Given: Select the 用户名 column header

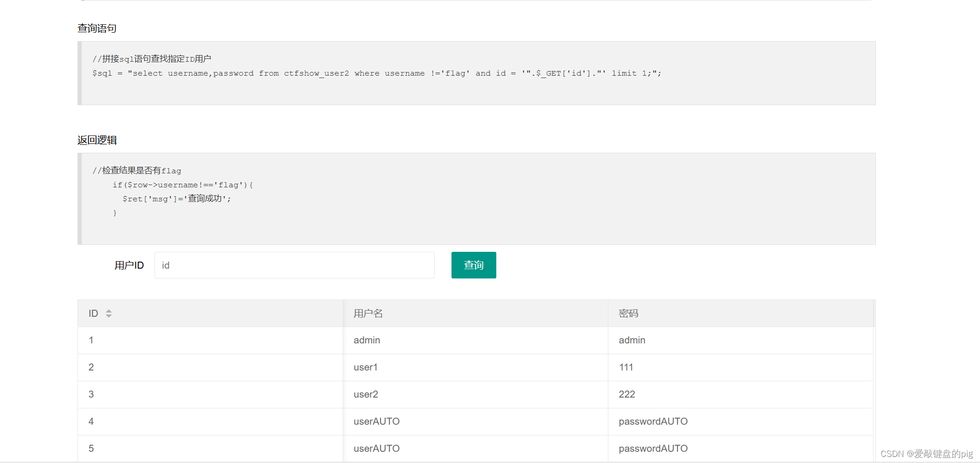Looking at the screenshot, I should [x=475, y=313].
